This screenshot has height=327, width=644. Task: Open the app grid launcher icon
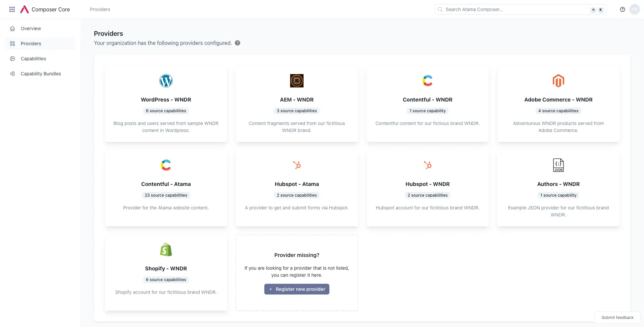(x=12, y=9)
